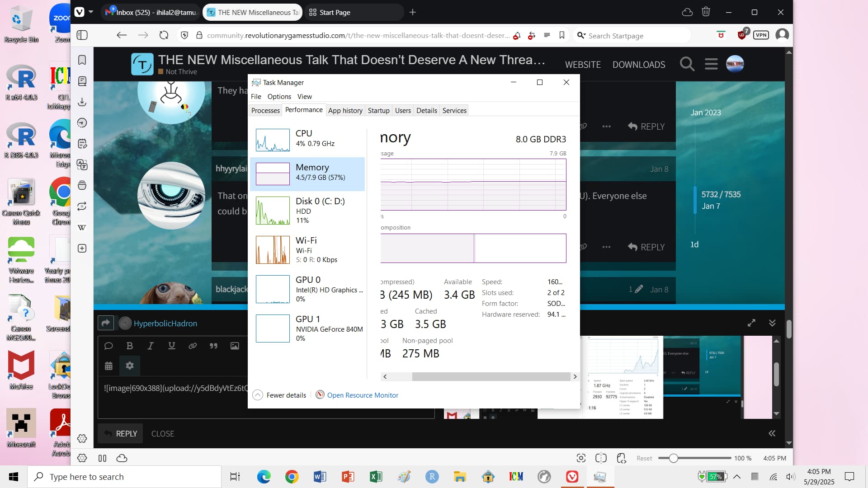This screenshot has height=488, width=868.
Task: Upload image in the reply editor
Action: pos(235,346)
